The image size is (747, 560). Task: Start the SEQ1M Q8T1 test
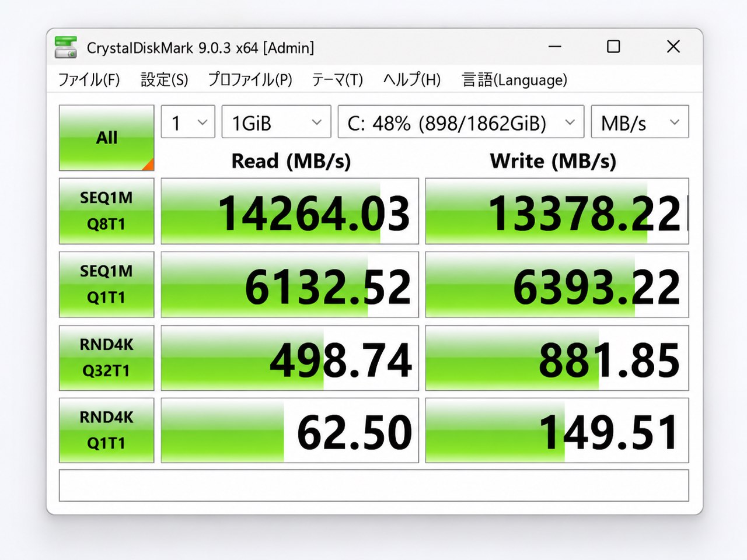[x=107, y=211]
